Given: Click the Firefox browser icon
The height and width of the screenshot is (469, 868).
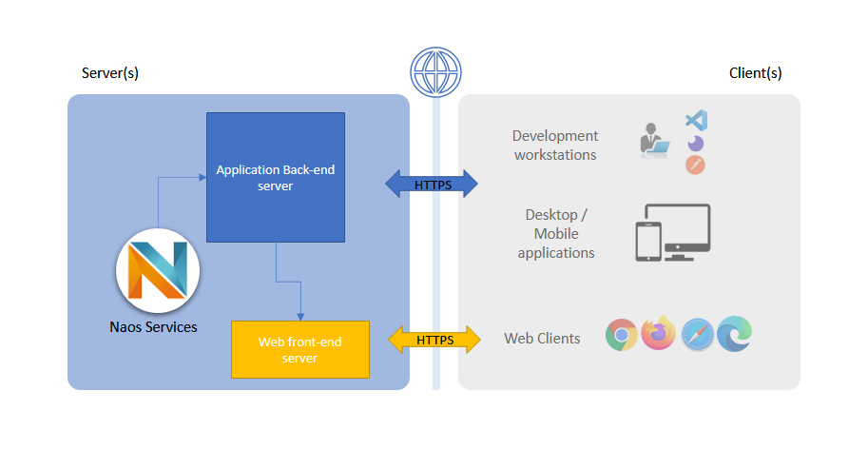Looking at the screenshot, I should click(x=659, y=333).
